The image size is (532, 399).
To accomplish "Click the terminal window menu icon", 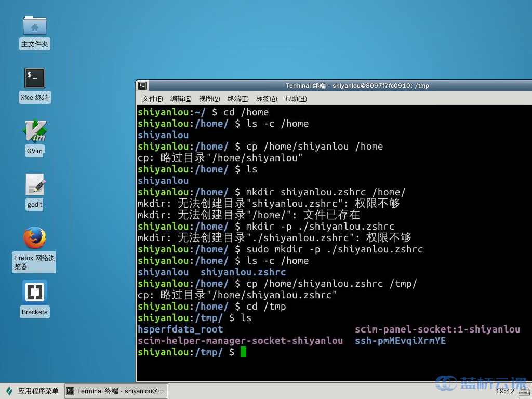I will [142, 85].
